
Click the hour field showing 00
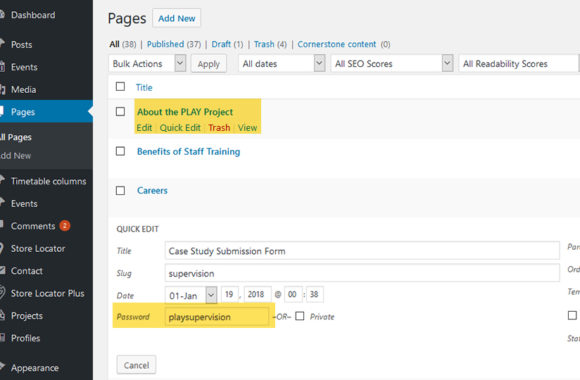[x=293, y=295]
